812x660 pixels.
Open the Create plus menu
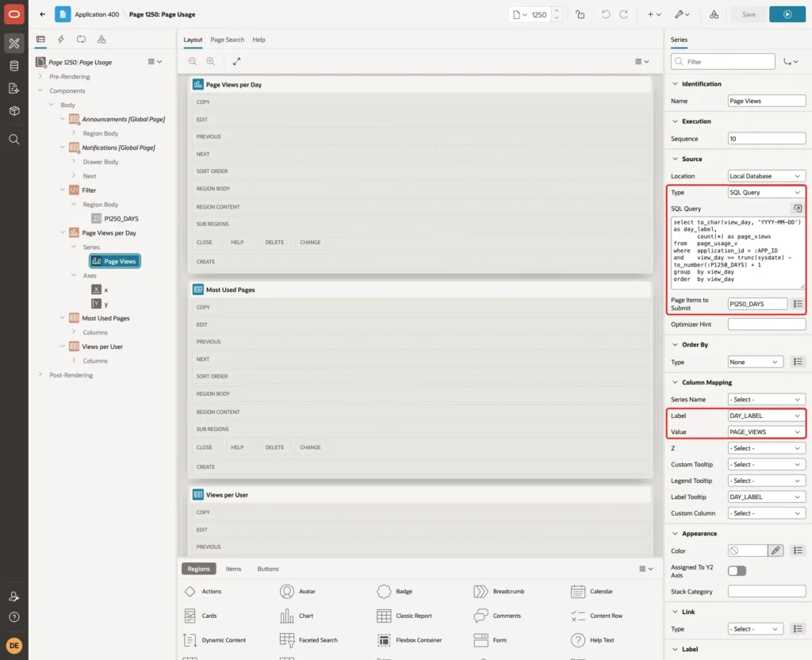click(654, 14)
